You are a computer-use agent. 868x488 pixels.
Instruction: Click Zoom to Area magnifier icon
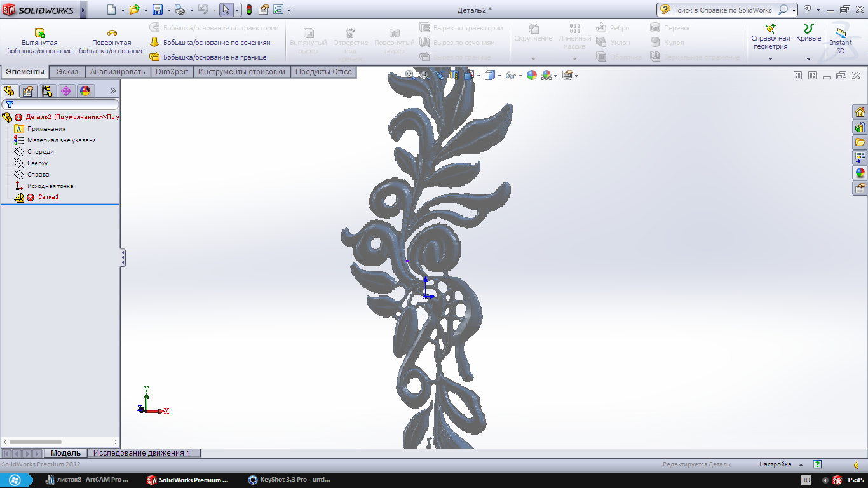(x=424, y=75)
